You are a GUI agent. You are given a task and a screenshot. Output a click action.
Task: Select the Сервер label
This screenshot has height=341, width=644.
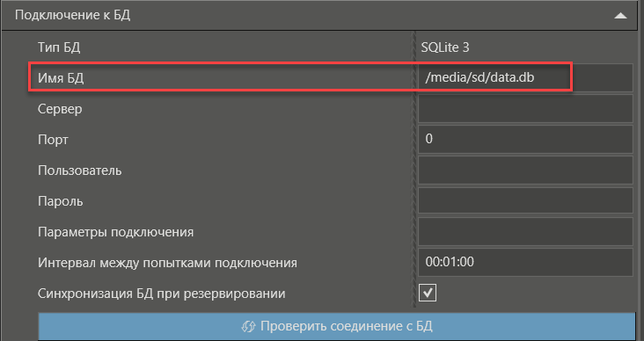pyautogui.click(x=60, y=109)
